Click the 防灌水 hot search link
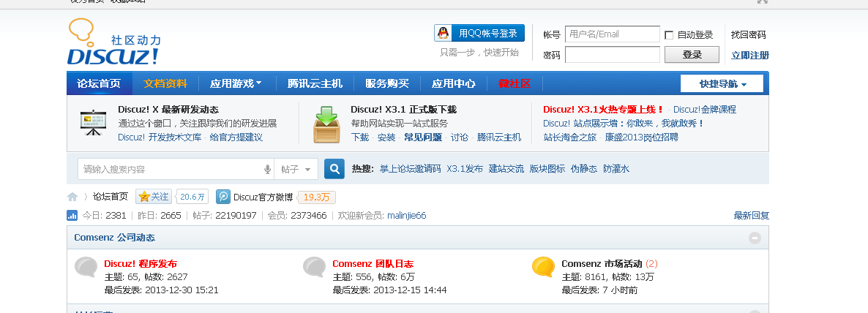Image resolution: width=868 pixels, height=313 pixels. tap(616, 169)
